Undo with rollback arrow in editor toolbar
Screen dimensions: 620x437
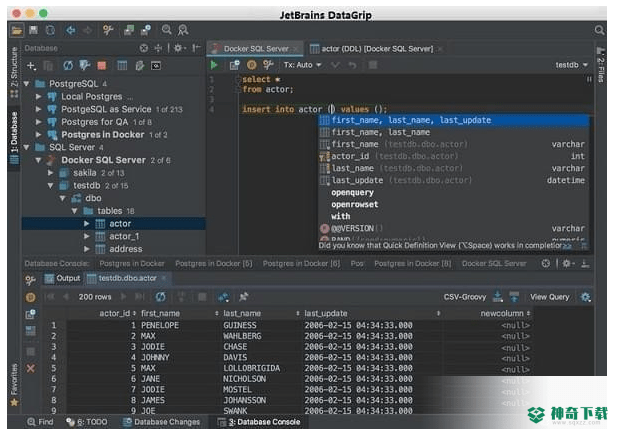point(352,65)
